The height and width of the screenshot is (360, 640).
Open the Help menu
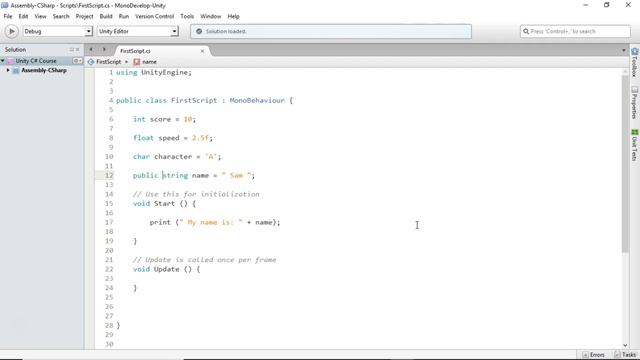233,16
